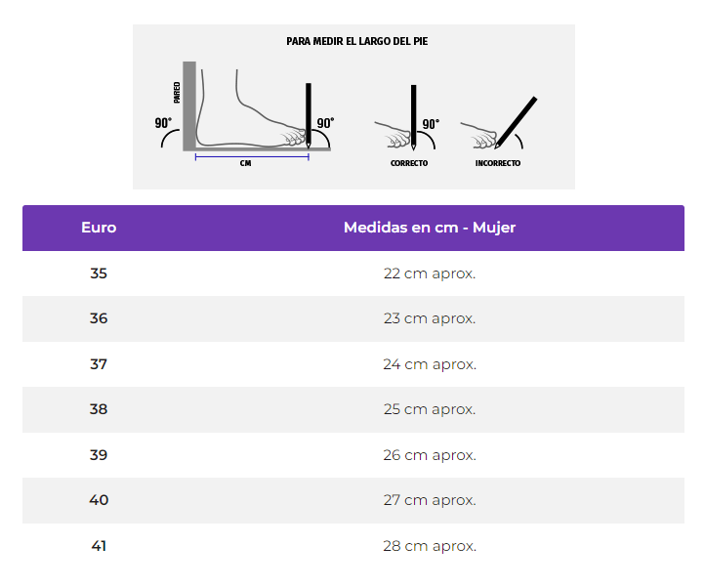The width and height of the screenshot is (705, 588).
Task: Select Euro size 41 row
Action: [x=353, y=546]
